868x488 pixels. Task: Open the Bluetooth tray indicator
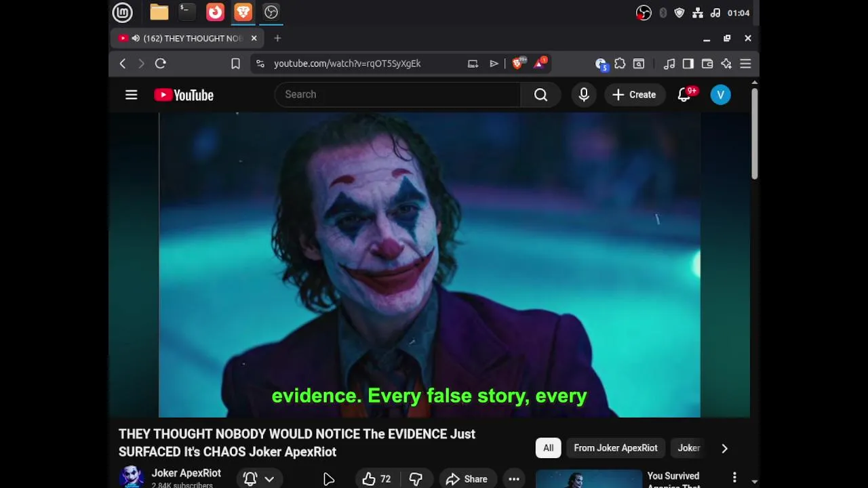pyautogui.click(x=663, y=13)
